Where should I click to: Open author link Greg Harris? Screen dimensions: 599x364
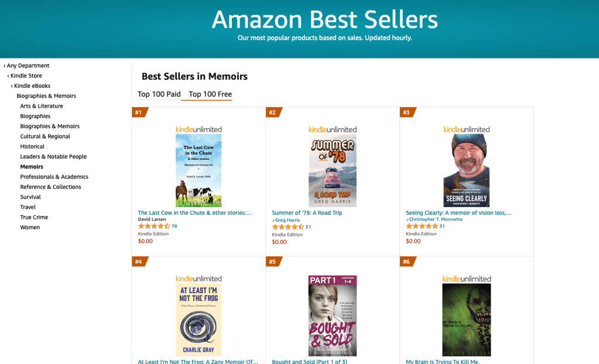[287, 220]
